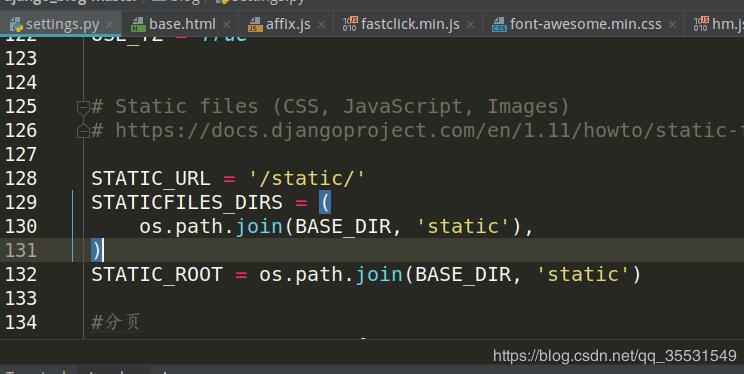Click the STATIC_ROOT variable name
Screen dimensions: 744x374
[x=157, y=275]
